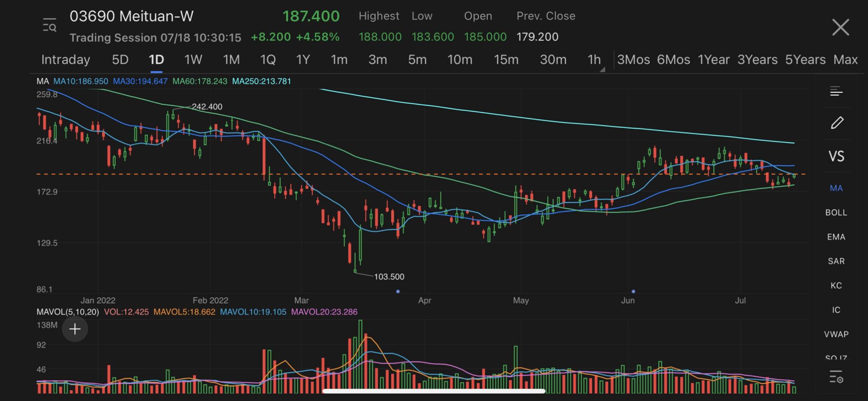Toggle the KC indicator
Viewport: 868px width, 401px height.
pyautogui.click(x=836, y=285)
